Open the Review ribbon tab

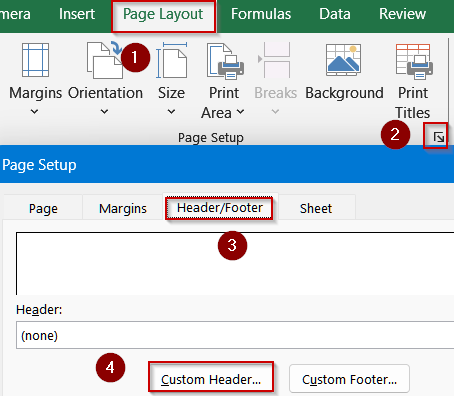pos(402,14)
